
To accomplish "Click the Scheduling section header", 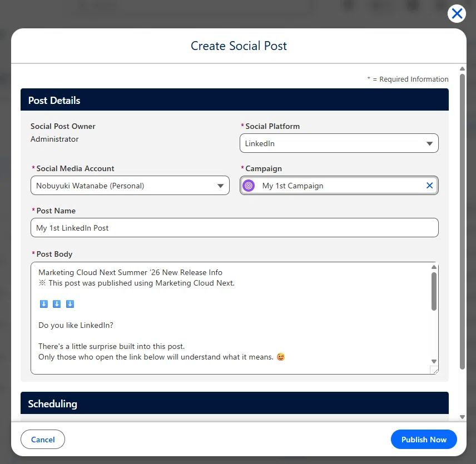I will pyautogui.click(x=234, y=403).
